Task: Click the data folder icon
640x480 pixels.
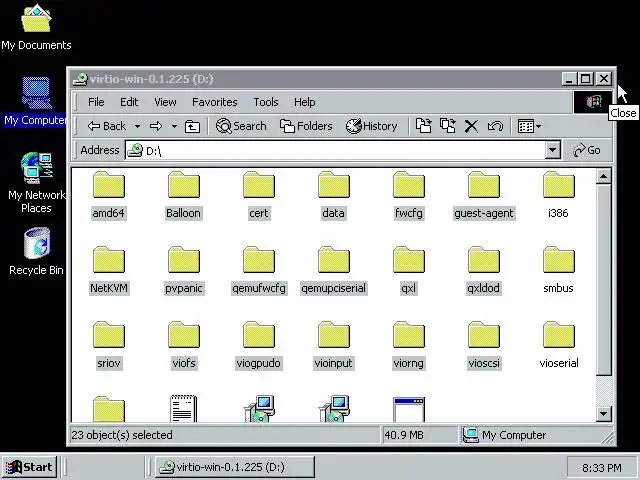Action: point(334,185)
